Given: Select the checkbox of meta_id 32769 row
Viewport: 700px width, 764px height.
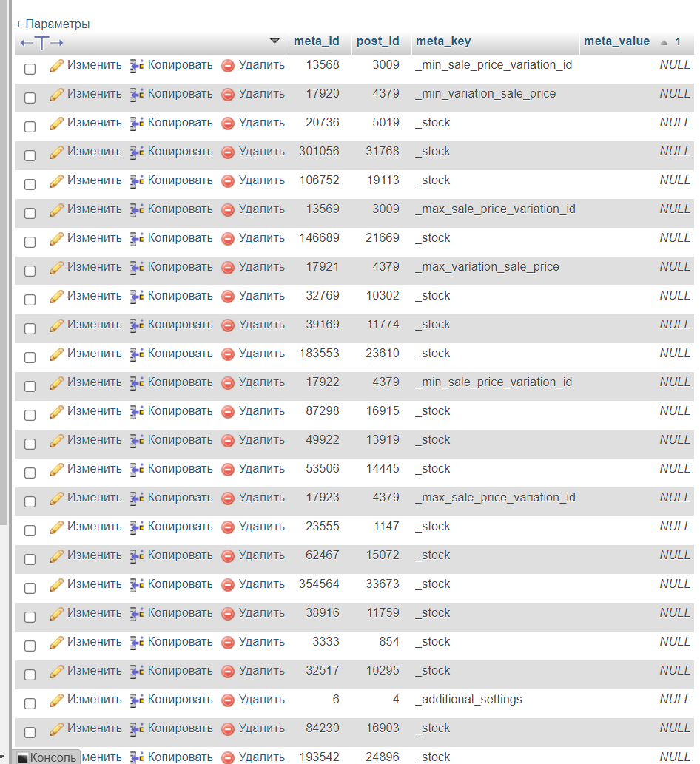Looking at the screenshot, I should 30,300.
